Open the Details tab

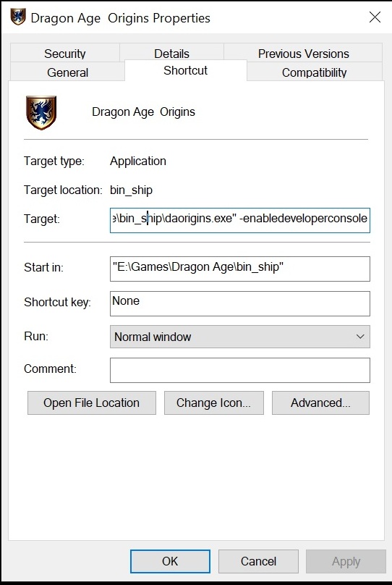[x=172, y=54]
